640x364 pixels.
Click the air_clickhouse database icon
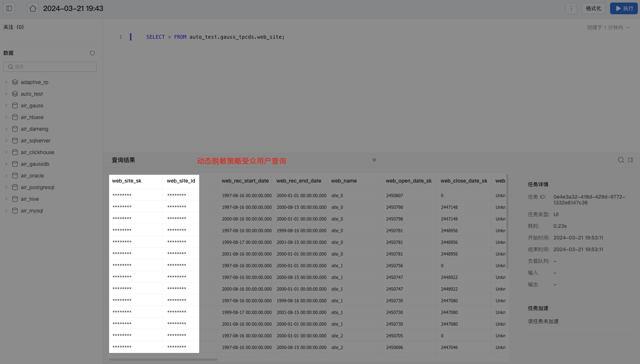pos(15,152)
